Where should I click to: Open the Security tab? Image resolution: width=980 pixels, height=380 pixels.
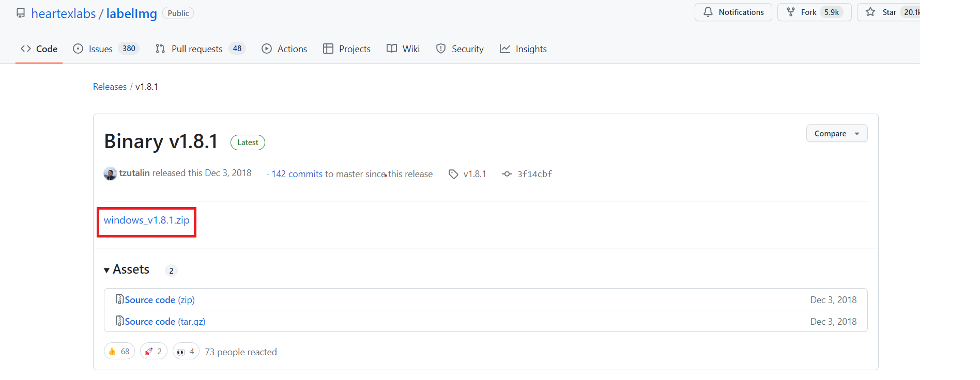pyautogui.click(x=460, y=49)
